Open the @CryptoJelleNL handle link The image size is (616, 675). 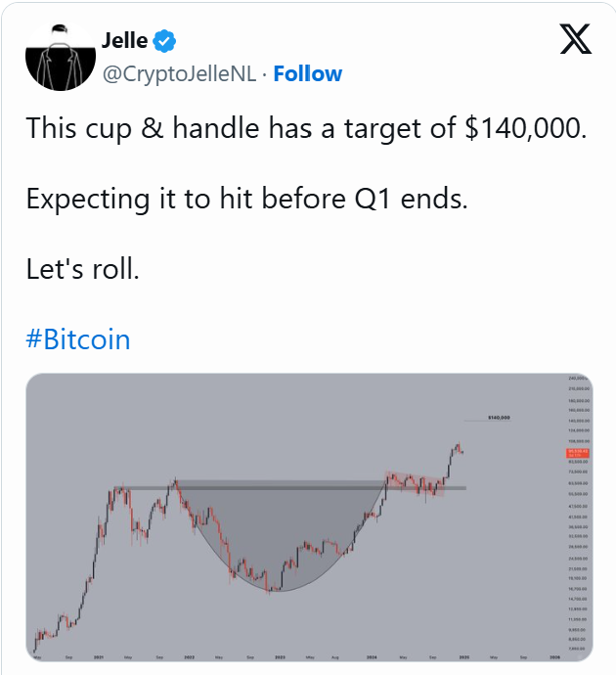179,74
